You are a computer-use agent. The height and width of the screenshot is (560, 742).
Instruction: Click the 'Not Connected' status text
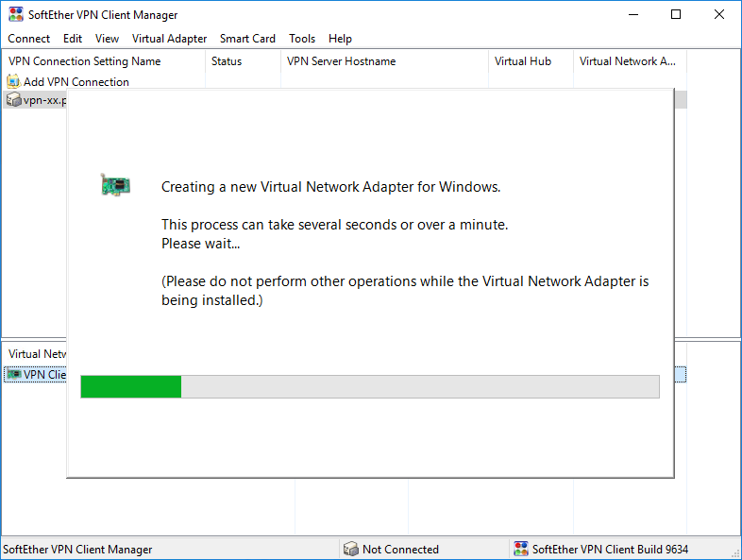(400, 549)
